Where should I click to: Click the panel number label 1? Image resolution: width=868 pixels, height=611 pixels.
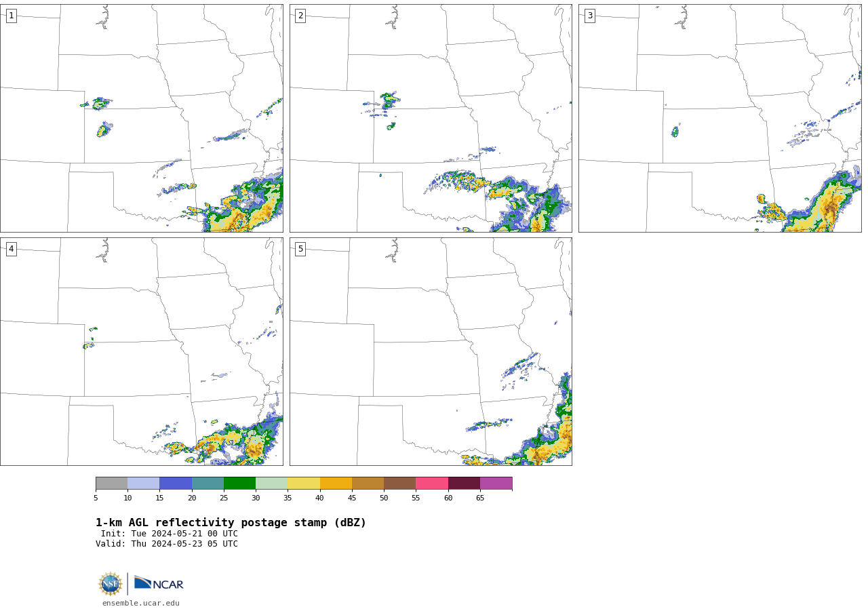pos(11,16)
